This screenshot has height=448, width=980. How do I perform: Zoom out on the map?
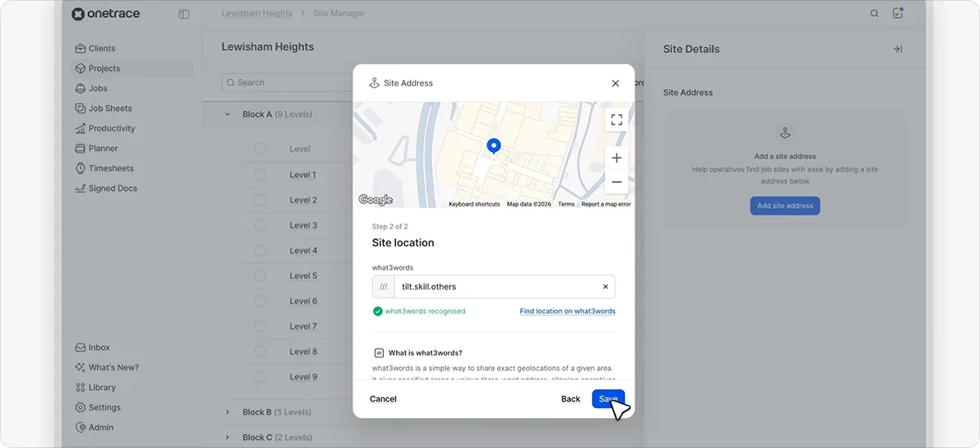point(617,182)
